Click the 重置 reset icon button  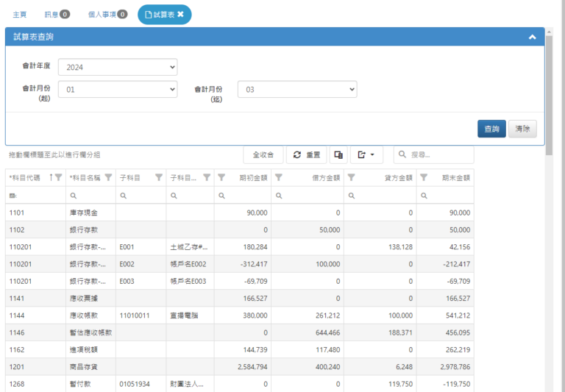306,154
